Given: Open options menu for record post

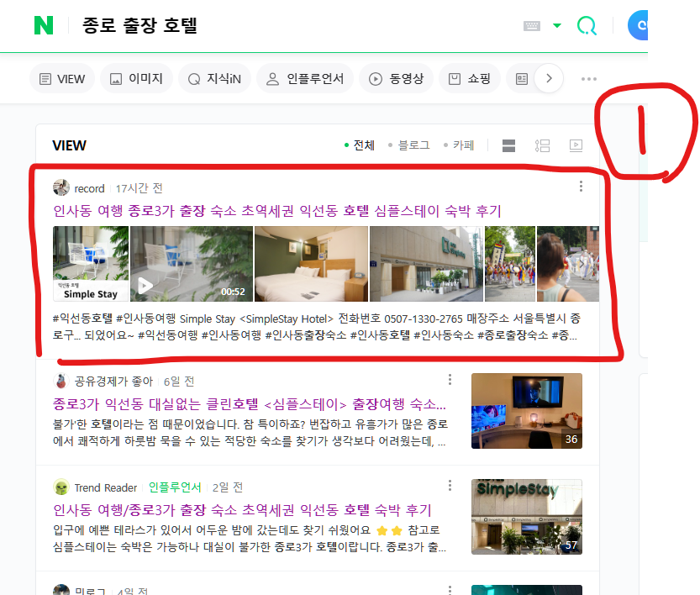Looking at the screenshot, I should pyautogui.click(x=581, y=186).
